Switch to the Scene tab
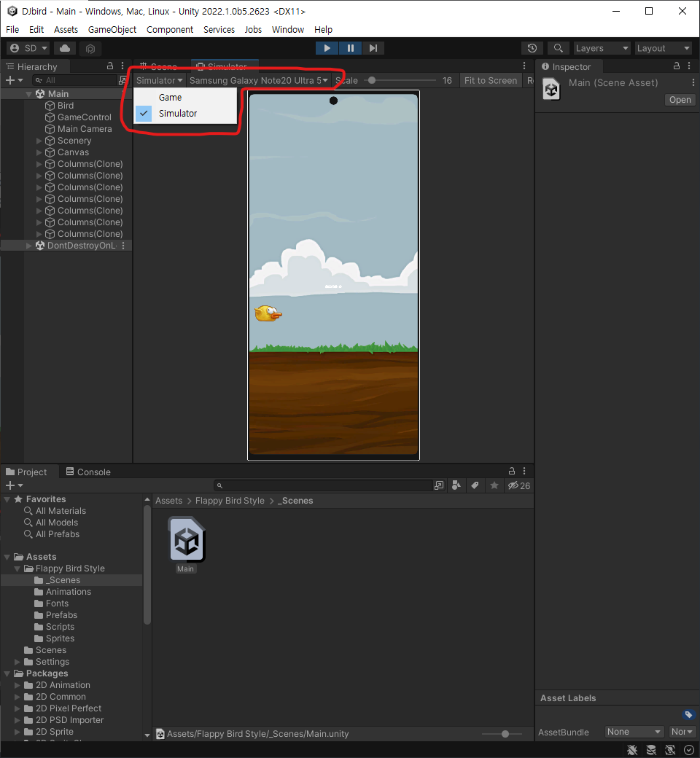 (x=159, y=66)
